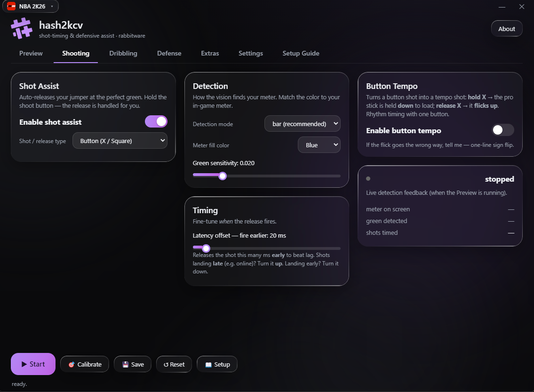534x392 pixels.
Task: Click the 'Button Tempo' card heading
Action: pos(391,86)
